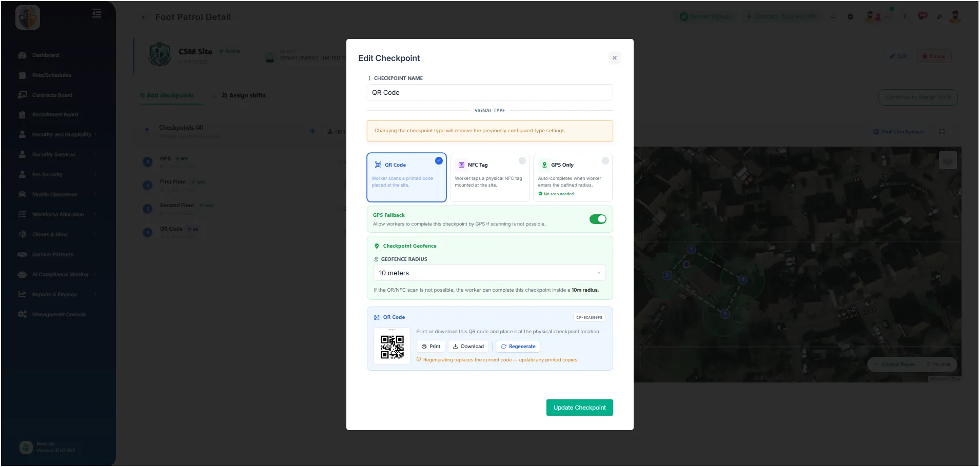The image size is (980, 467).
Task: Open Dashboard from the sidebar
Action: (x=46, y=55)
